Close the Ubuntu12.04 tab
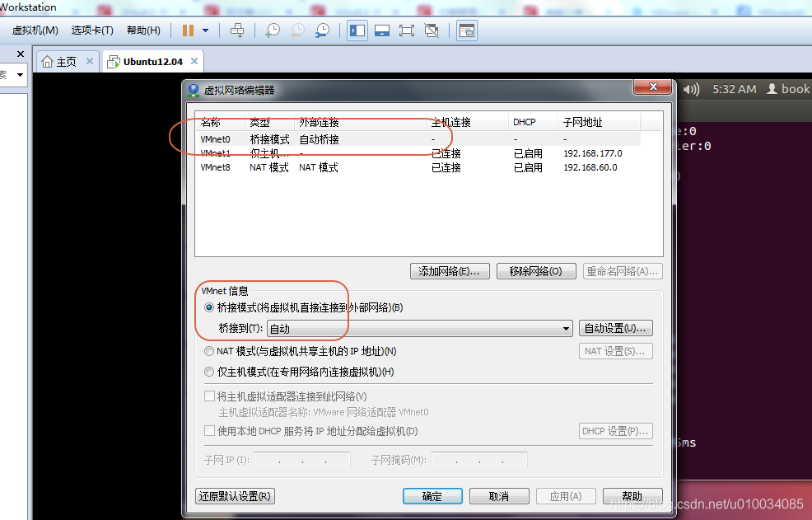The height and width of the screenshot is (520, 812). (194, 61)
